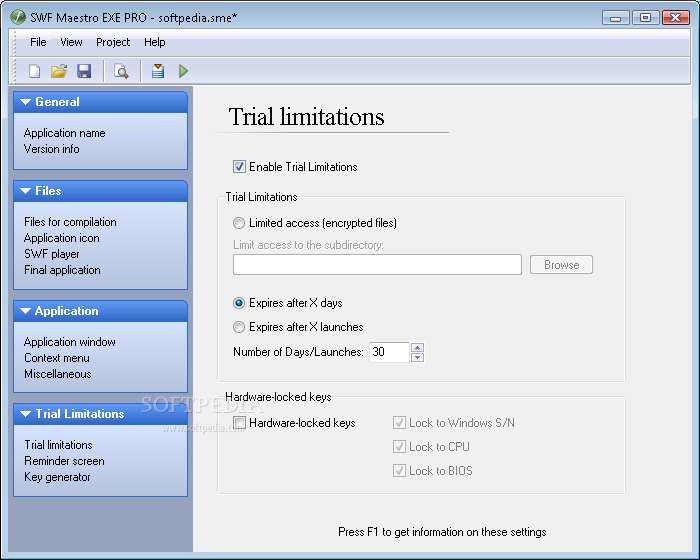Image resolution: width=700 pixels, height=560 pixels.
Task: Open Final application settings
Action: [62, 270]
